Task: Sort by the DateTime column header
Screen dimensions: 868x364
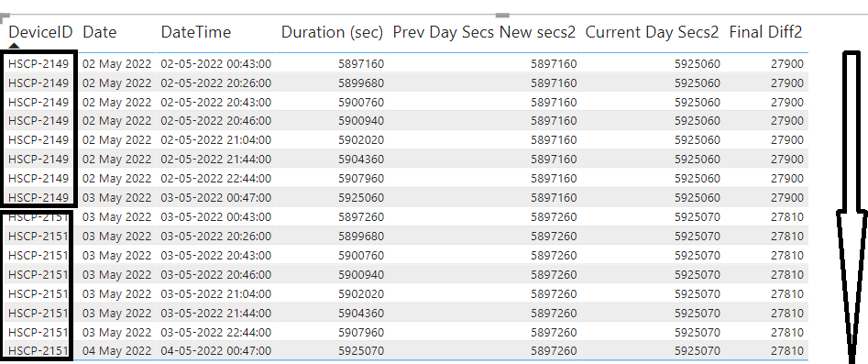Action: 196,32
